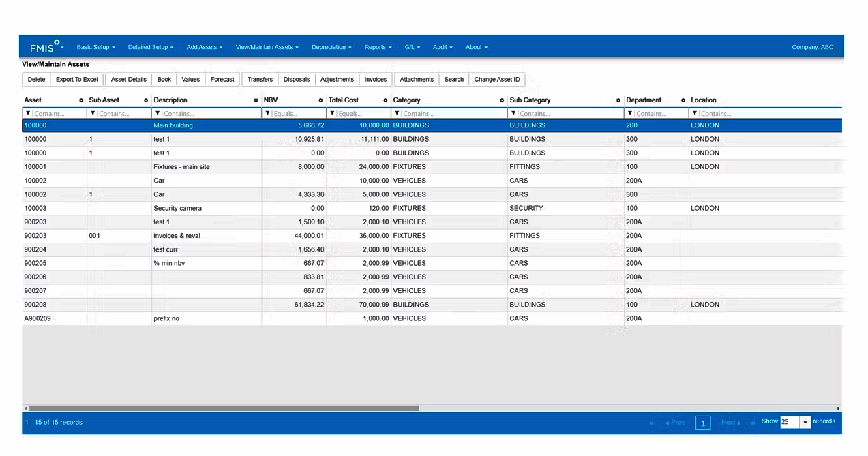Click the Asset column header menu dot
The height and width of the screenshot is (456, 868).
(81, 100)
